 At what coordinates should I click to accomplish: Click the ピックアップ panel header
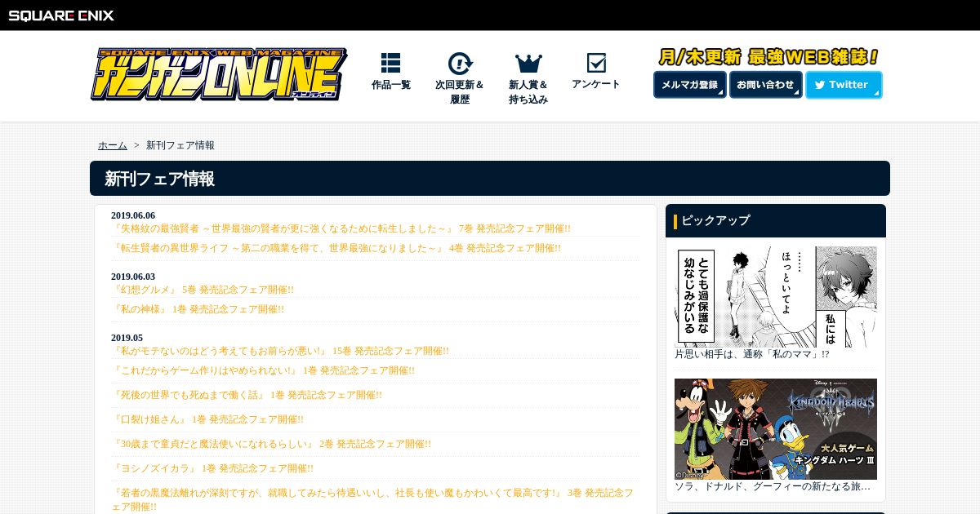pyautogui.click(x=776, y=220)
